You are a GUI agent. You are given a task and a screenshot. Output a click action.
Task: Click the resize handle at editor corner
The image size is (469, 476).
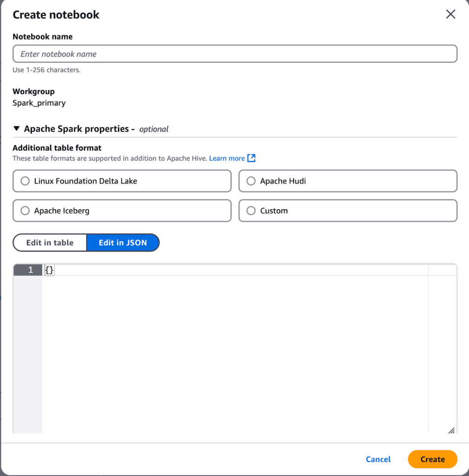pyautogui.click(x=451, y=431)
